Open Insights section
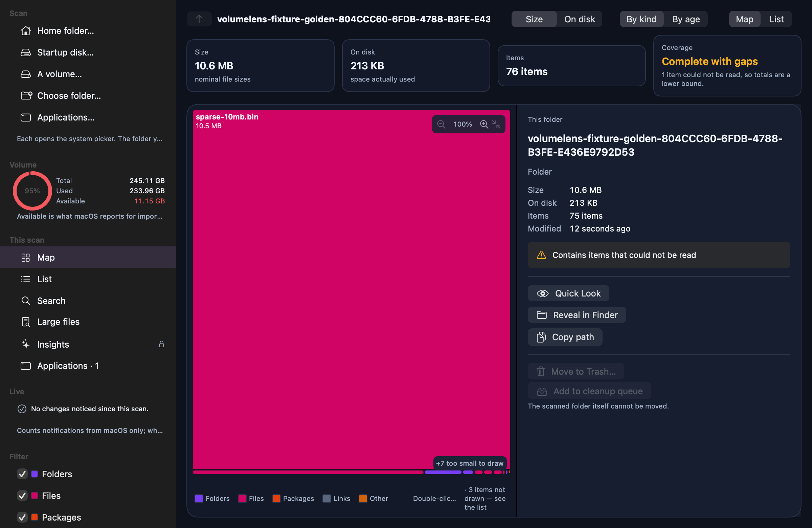The image size is (812, 528). click(88, 344)
